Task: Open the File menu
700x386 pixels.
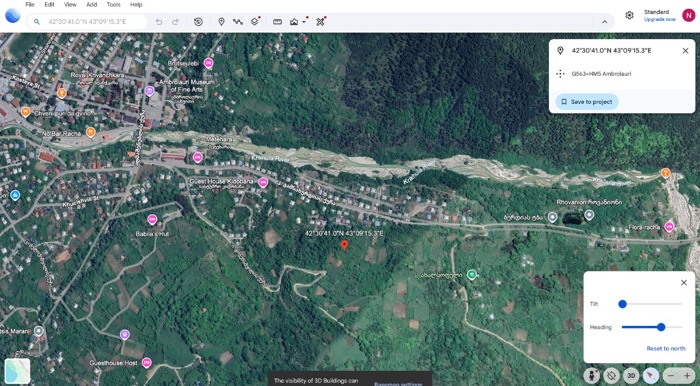Action: tap(30, 4)
